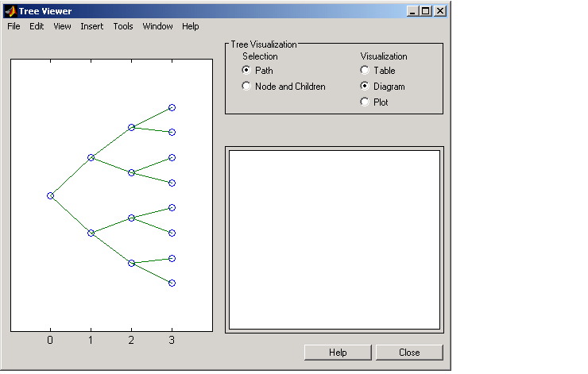The image size is (588, 374).
Task: Click the MATLAB icon in title bar
Action: pyautogui.click(x=10, y=11)
